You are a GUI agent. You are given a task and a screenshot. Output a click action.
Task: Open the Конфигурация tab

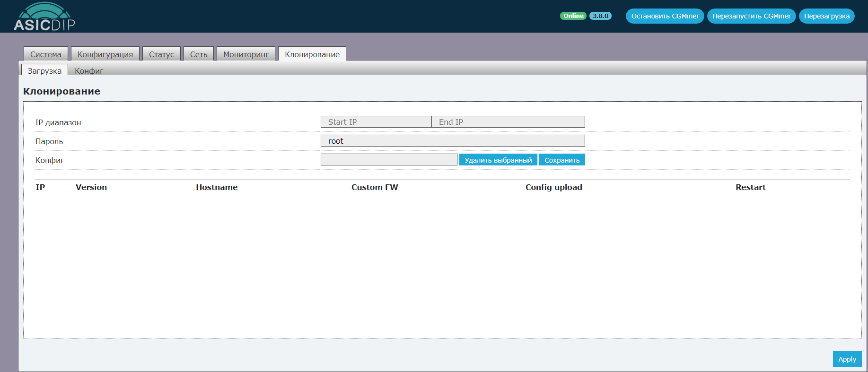(x=105, y=54)
